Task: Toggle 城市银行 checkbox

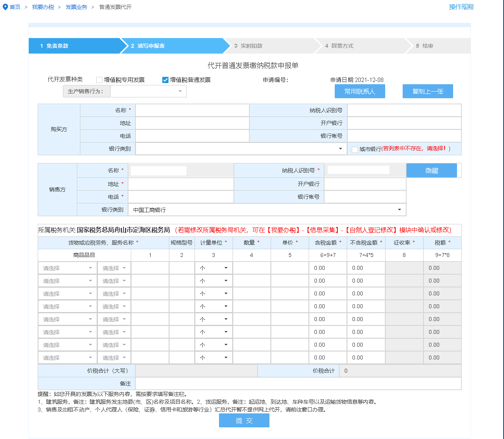Action: 355,149
